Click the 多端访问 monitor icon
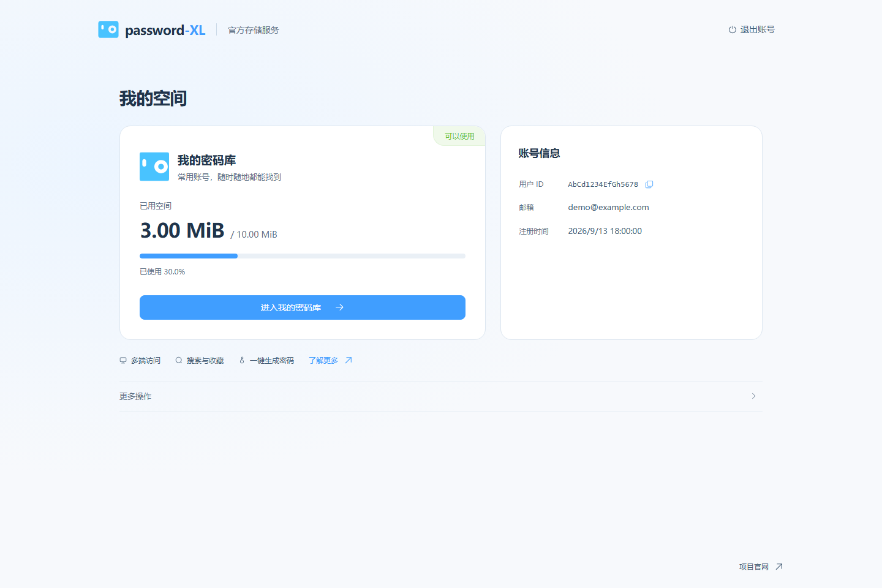The image size is (882, 588). pyautogui.click(x=123, y=360)
